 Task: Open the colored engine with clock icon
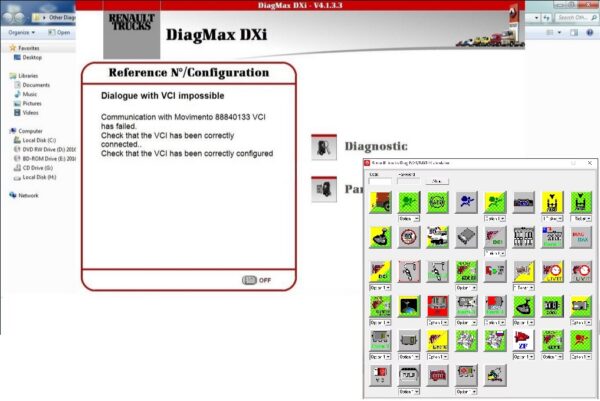(x=552, y=271)
